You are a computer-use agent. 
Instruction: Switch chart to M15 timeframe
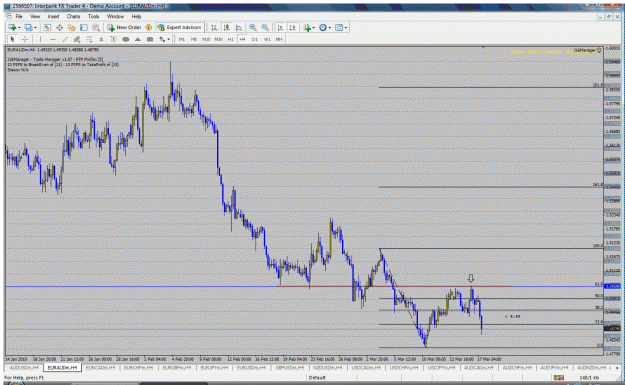[x=206, y=39]
